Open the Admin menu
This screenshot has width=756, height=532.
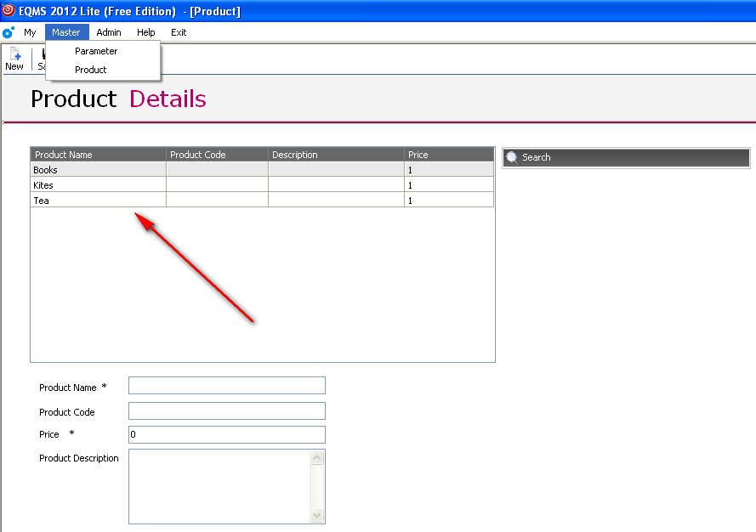[109, 32]
